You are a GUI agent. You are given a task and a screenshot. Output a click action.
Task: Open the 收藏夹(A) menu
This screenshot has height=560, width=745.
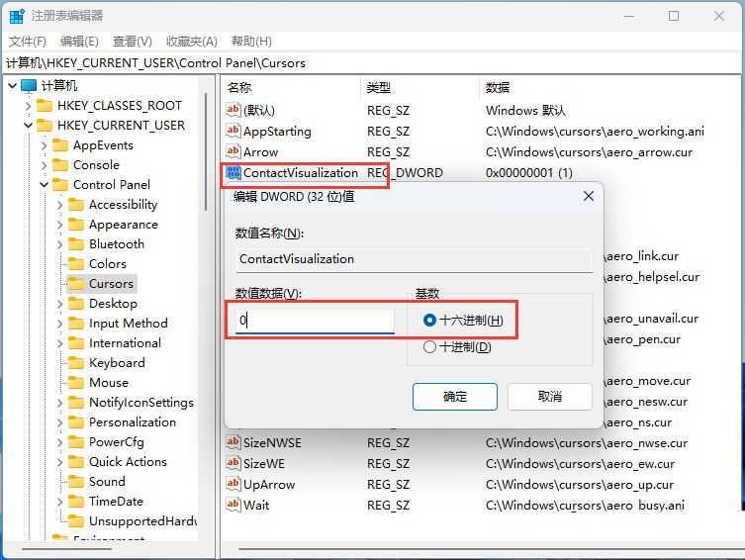coord(192,42)
